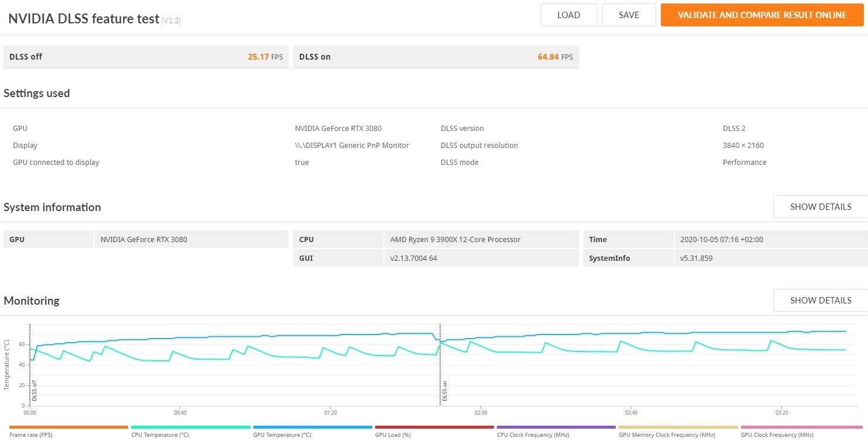
Task: Click the DLSS on timeline marker
Action: pos(444,390)
